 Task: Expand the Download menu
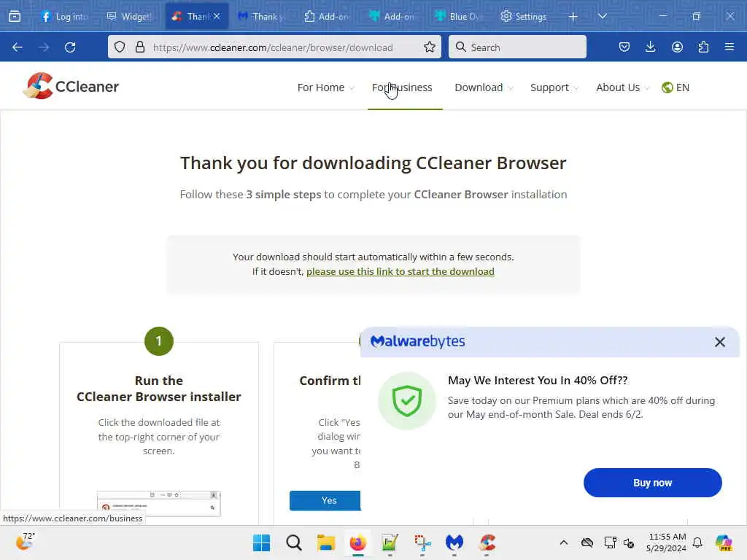point(484,87)
